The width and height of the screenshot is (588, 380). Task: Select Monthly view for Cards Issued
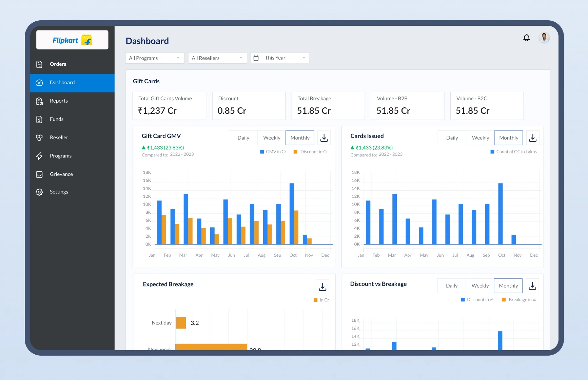(509, 138)
